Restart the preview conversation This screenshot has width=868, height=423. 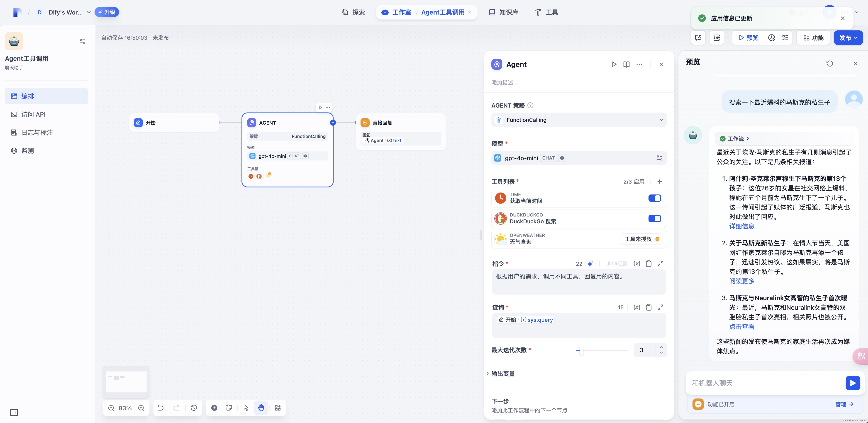coord(830,63)
